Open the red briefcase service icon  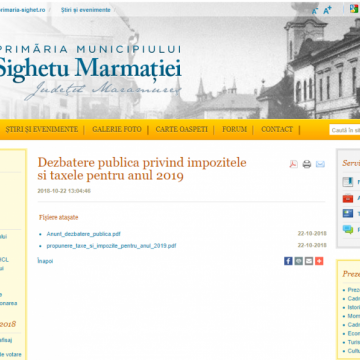point(348,198)
